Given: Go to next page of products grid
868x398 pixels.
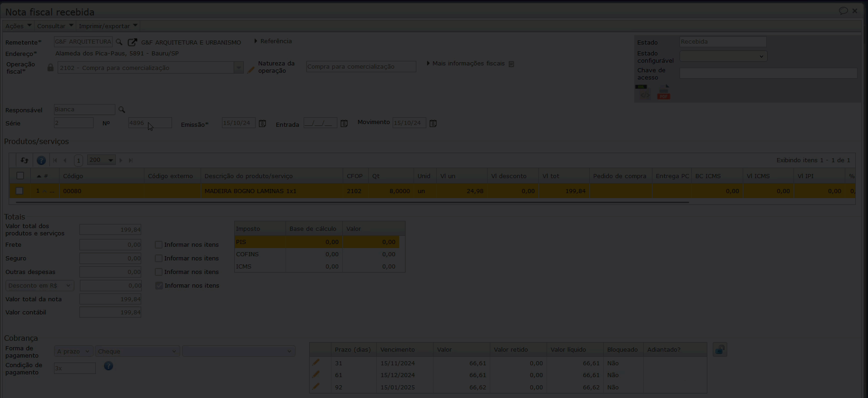Looking at the screenshot, I should [121, 160].
